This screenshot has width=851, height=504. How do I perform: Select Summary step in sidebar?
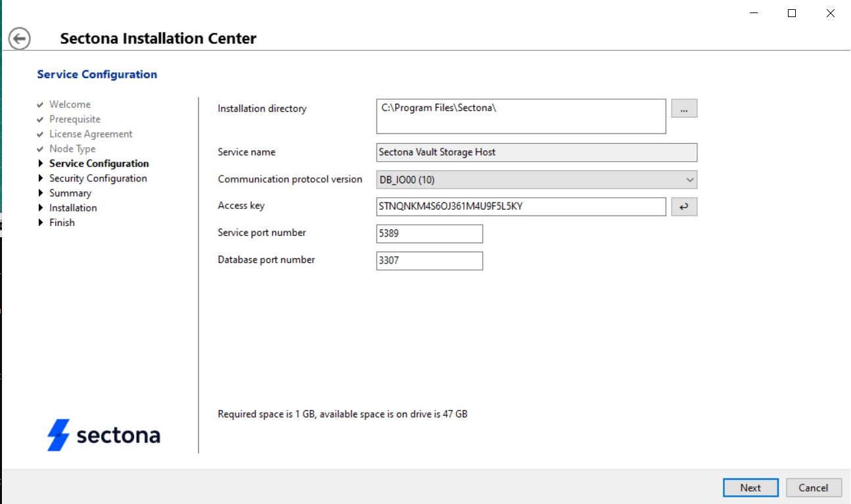pos(70,193)
